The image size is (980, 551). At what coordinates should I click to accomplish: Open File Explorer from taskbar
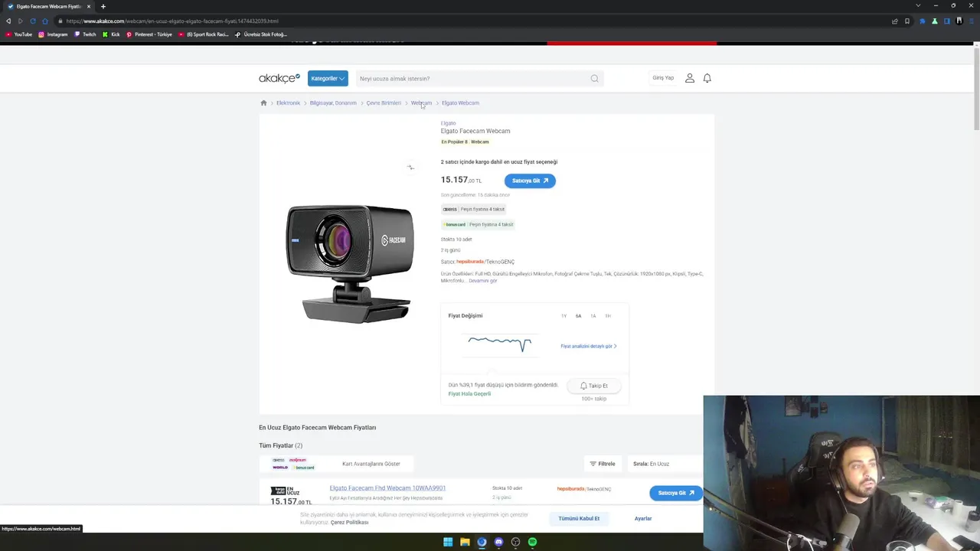coord(465,542)
